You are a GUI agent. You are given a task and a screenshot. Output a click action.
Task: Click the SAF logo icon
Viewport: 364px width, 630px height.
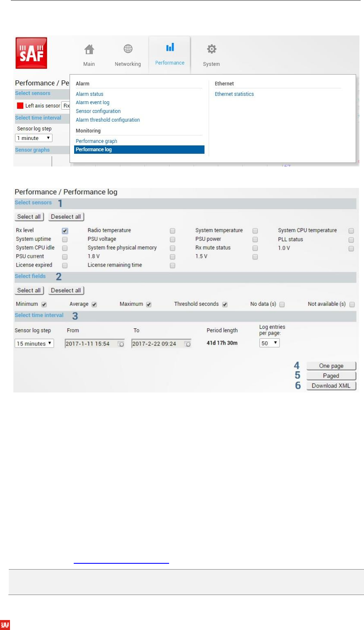(x=31, y=53)
